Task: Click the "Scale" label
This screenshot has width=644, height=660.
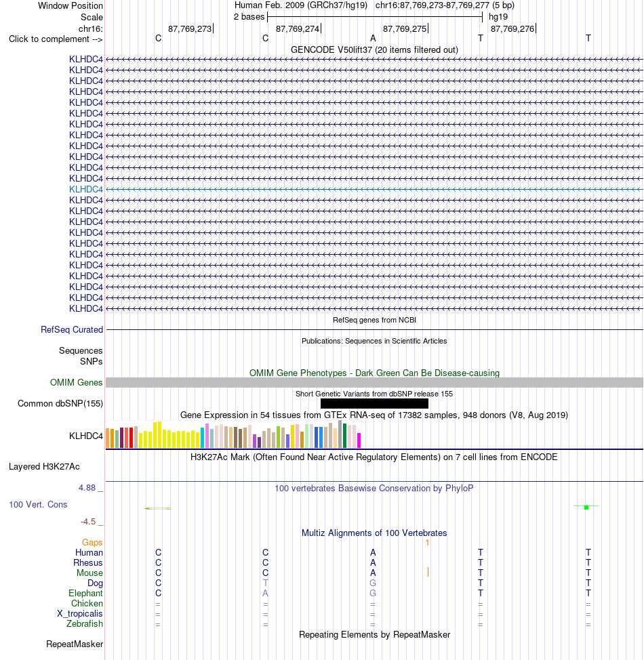Action: click(x=92, y=17)
